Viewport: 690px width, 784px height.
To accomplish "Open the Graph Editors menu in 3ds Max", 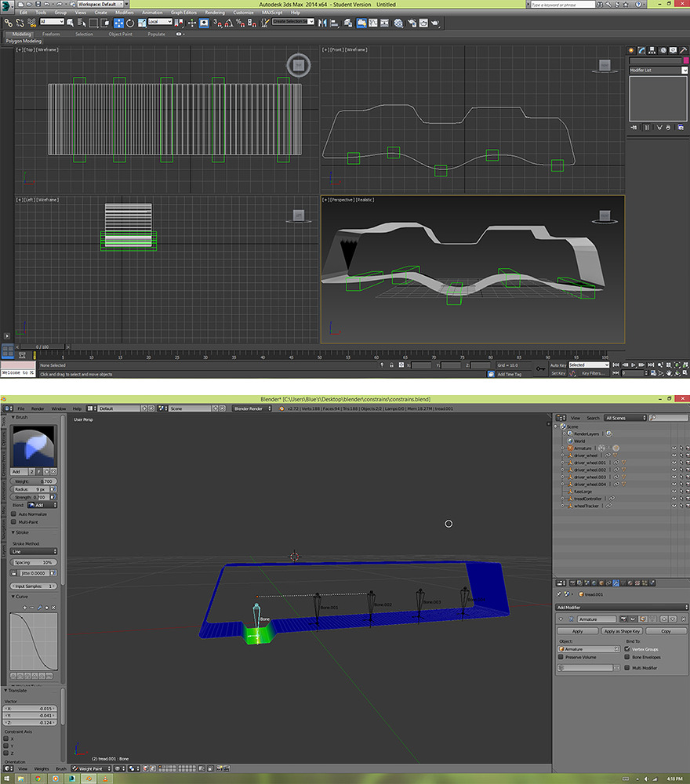I will coord(183,13).
